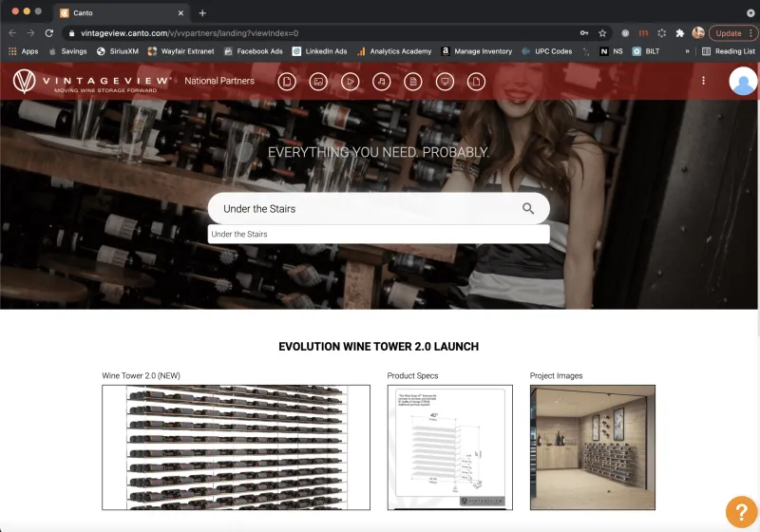Open the Wine Tower 2.0 (NEW) thumbnail
760x532 pixels.
(236, 447)
